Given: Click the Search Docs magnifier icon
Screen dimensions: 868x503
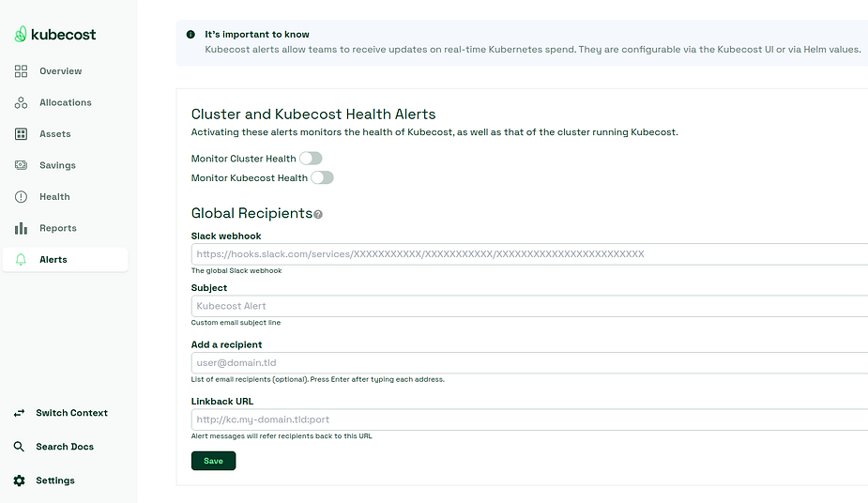Looking at the screenshot, I should [x=20, y=447].
